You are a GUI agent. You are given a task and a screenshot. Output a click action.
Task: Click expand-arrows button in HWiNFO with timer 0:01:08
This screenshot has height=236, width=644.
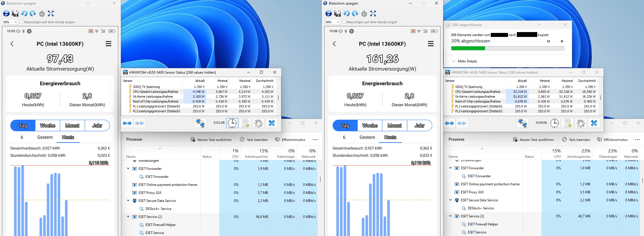coord(127,123)
